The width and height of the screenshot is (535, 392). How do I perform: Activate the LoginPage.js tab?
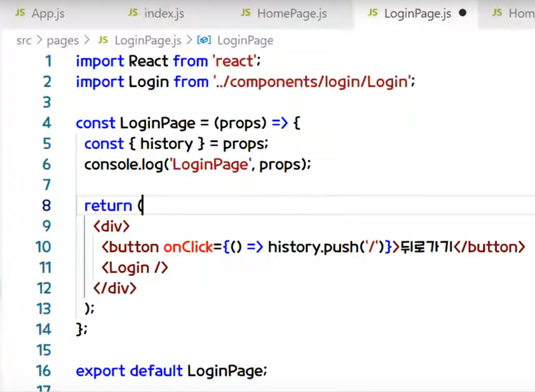tap(417, 14)
